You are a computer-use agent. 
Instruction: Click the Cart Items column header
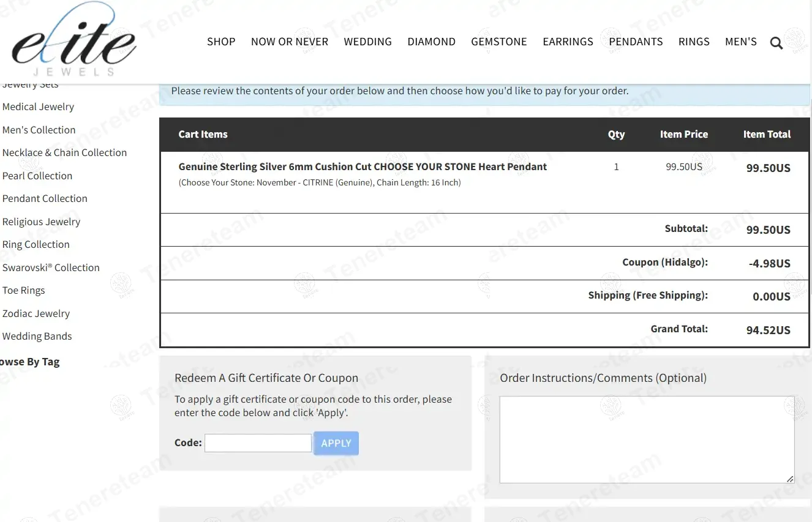(x=203, y=134)
